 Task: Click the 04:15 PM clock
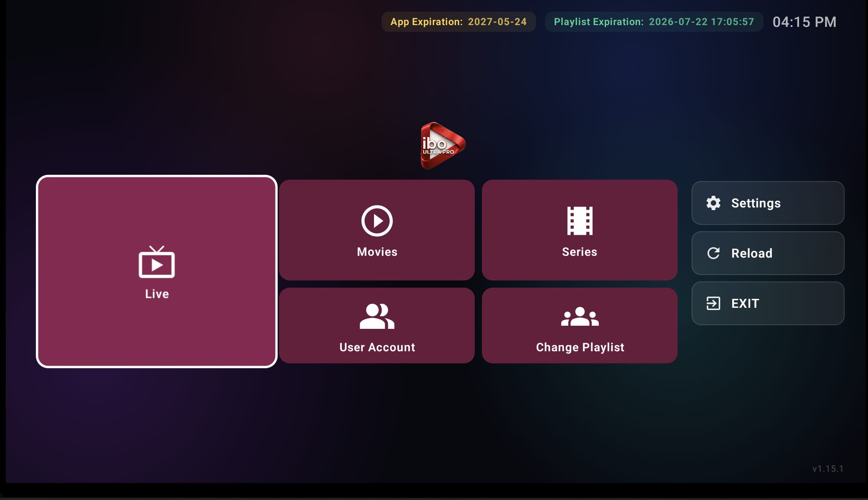(x=804, y=22)
